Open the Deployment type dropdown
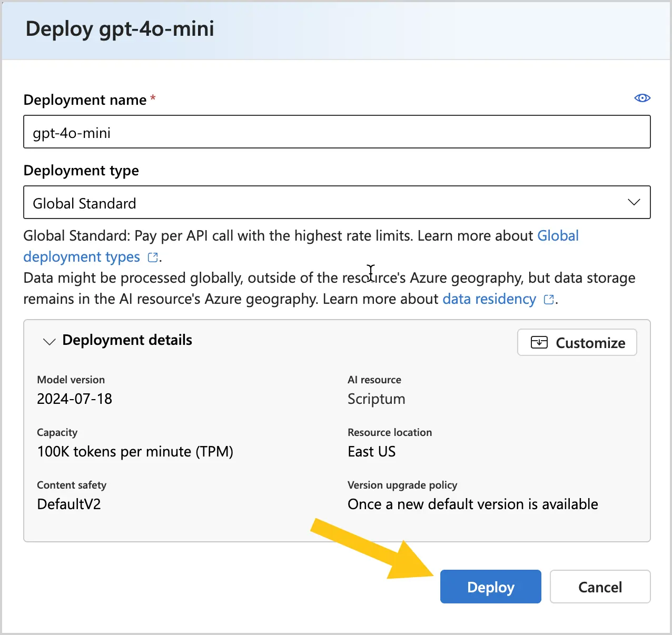Viewport: 672px width, 635px height. click(x=337, y=202)
